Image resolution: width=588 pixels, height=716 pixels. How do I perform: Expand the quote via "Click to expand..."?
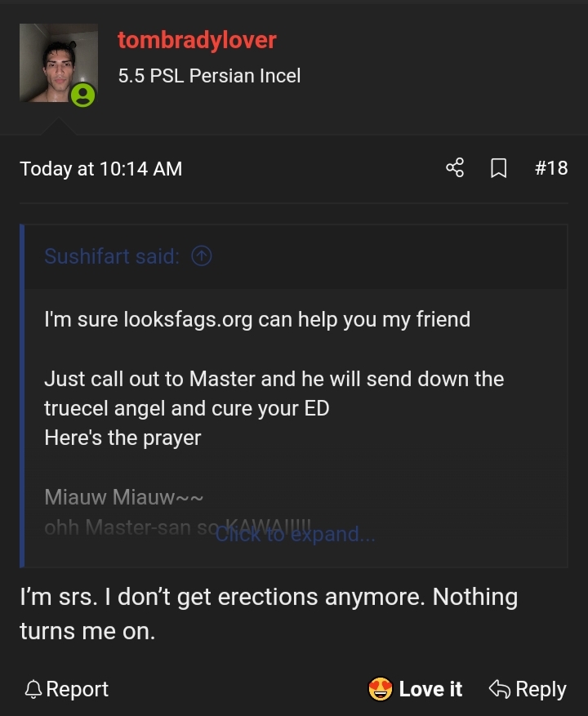click(x=296, y=534)
